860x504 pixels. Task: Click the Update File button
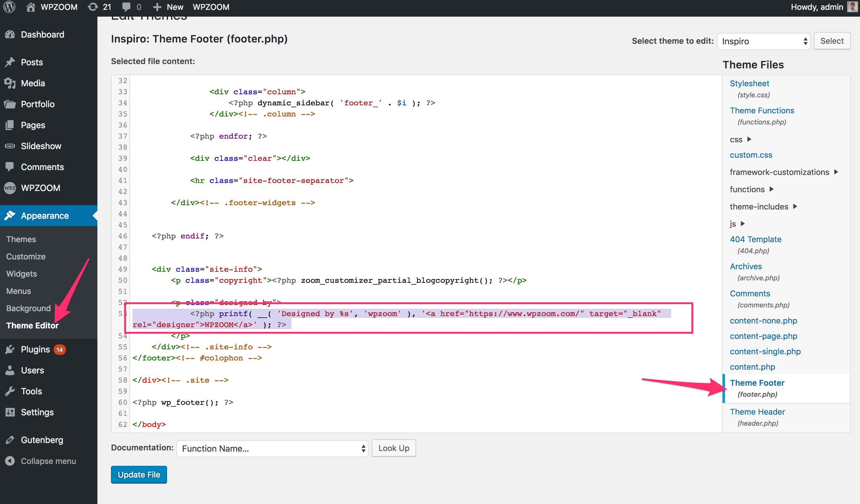tap(139, 474)
